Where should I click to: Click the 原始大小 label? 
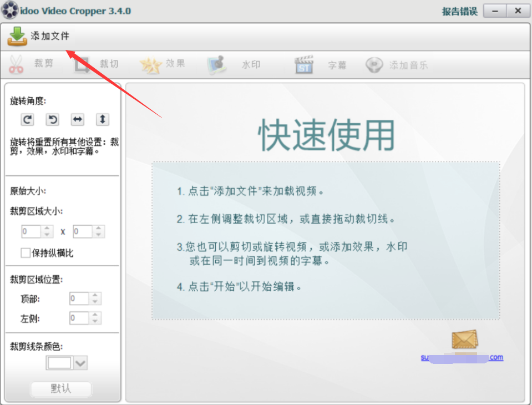tap(28, 191)
